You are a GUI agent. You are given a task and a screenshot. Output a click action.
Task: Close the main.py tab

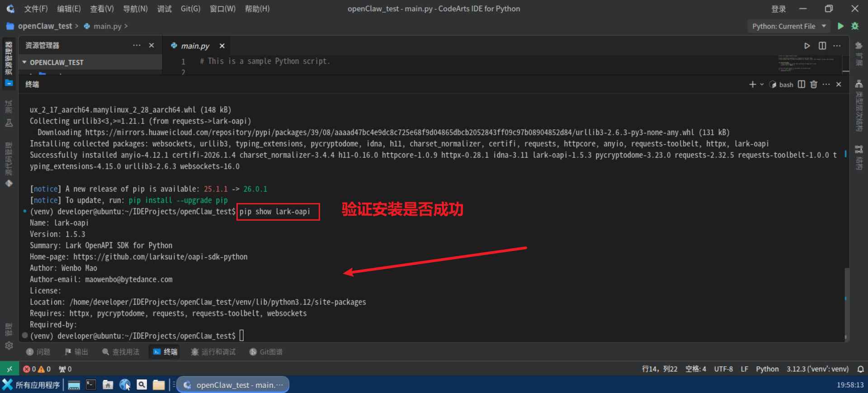coord(222,46)
